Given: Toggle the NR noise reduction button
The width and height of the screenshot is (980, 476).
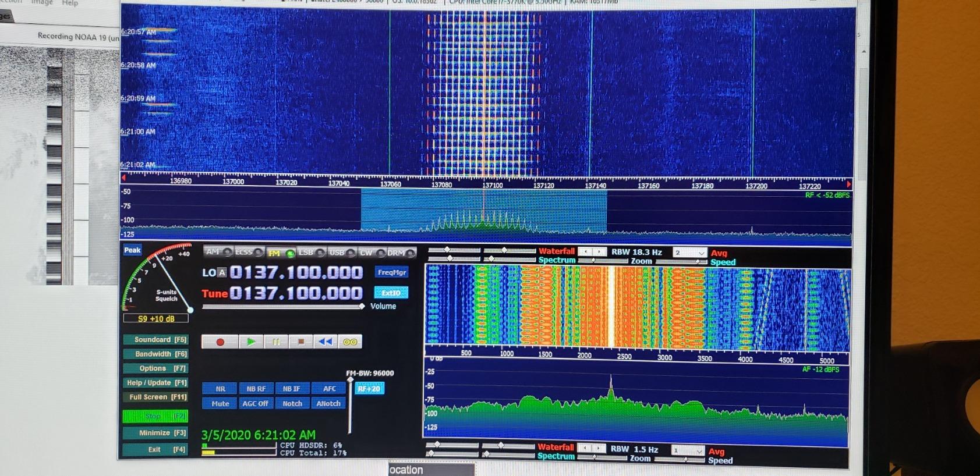Looking at the screenshot, I should [220, 389].
